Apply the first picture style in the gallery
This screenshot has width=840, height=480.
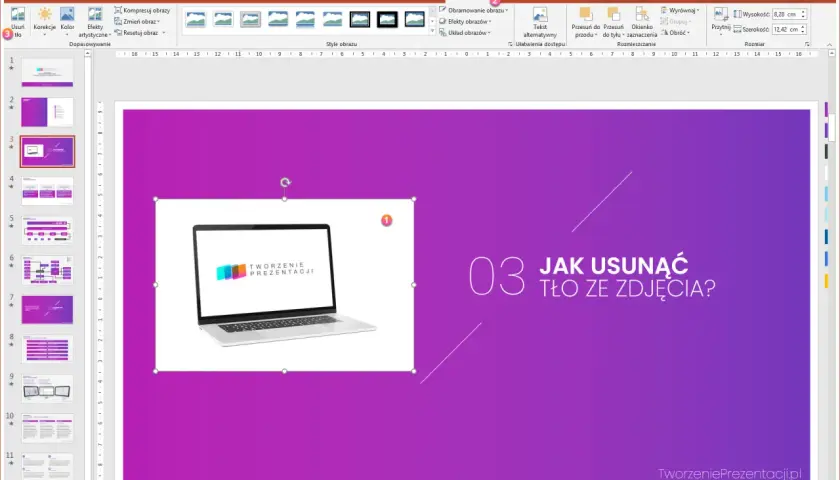pos(196,19)
